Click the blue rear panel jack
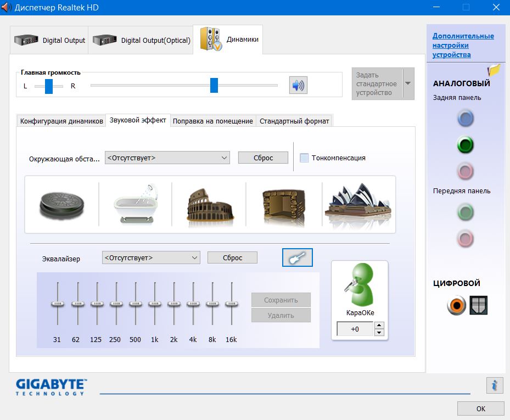The image size is (510, 420). (x=466, y=119)
